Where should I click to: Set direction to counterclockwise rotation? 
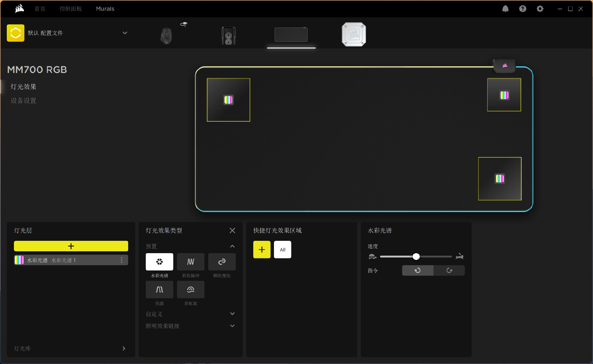point(418,270)
